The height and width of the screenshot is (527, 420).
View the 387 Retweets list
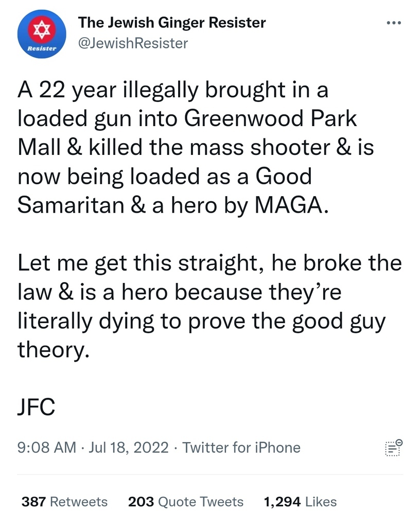[x=64, y=502]
